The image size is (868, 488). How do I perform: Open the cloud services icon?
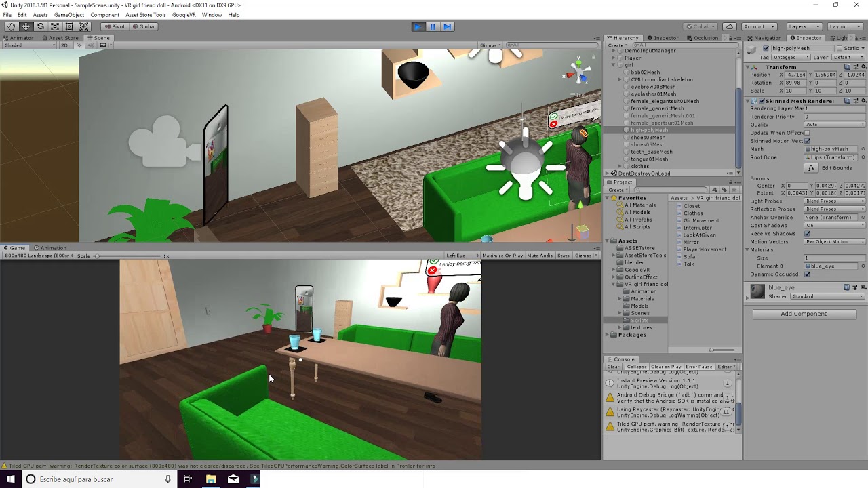tap(729, 26)
